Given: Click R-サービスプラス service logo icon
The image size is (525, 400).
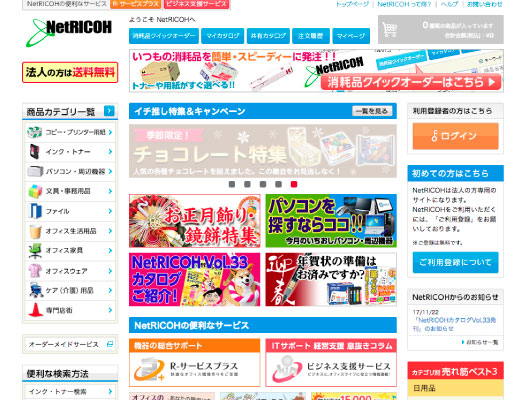Looking at the screenshot, I should [x=149, y=369].
